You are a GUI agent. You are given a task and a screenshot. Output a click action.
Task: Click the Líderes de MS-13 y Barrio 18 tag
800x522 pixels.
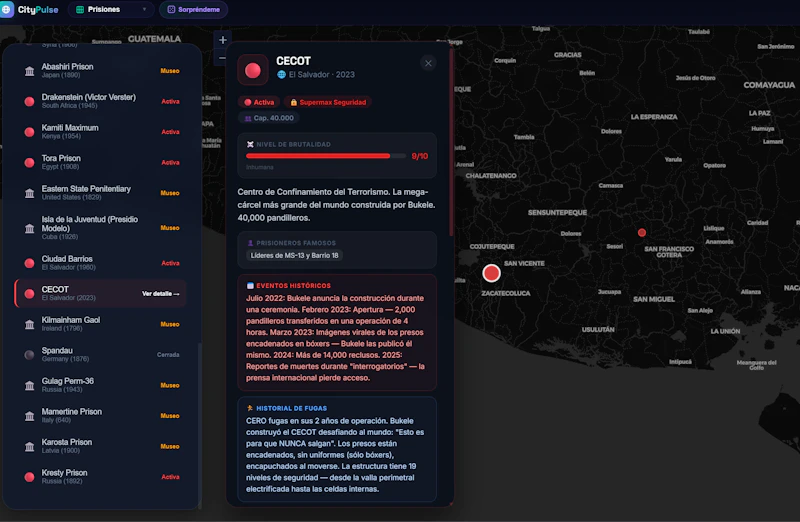click(294, 255)
